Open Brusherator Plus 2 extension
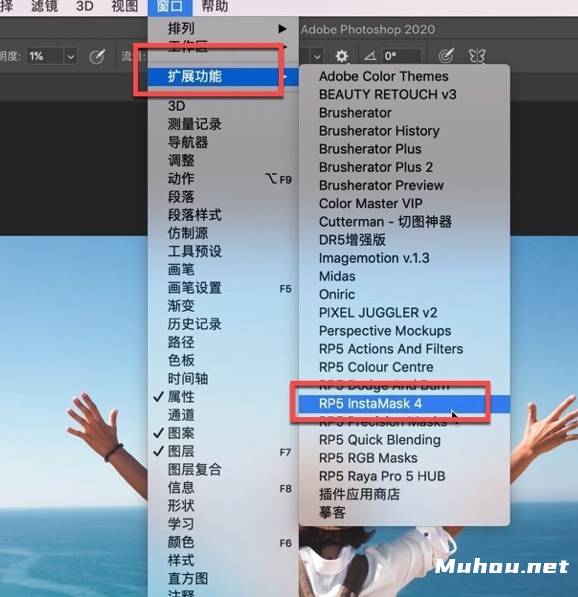The width and height of the screenshot is (578, 597). 404,167
